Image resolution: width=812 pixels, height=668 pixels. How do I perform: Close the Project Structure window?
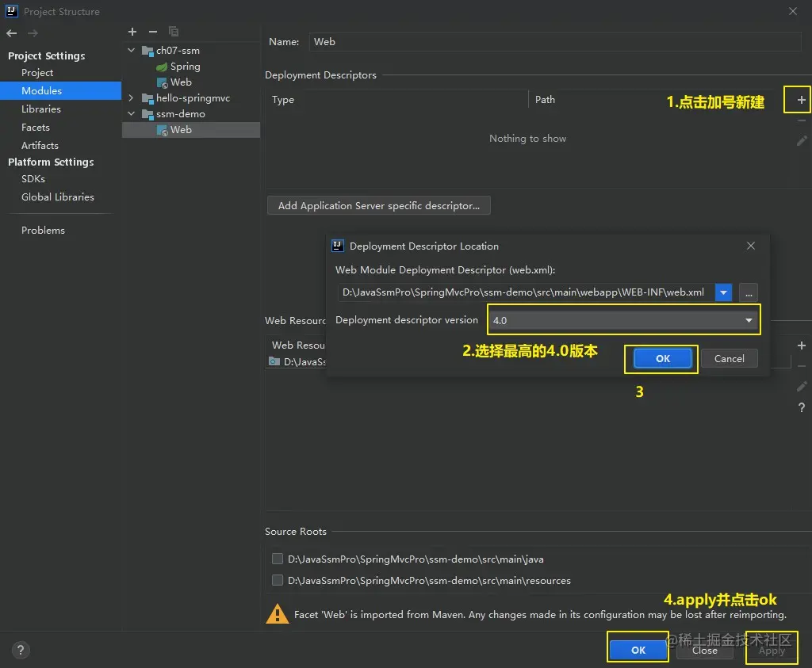(793, 11)
